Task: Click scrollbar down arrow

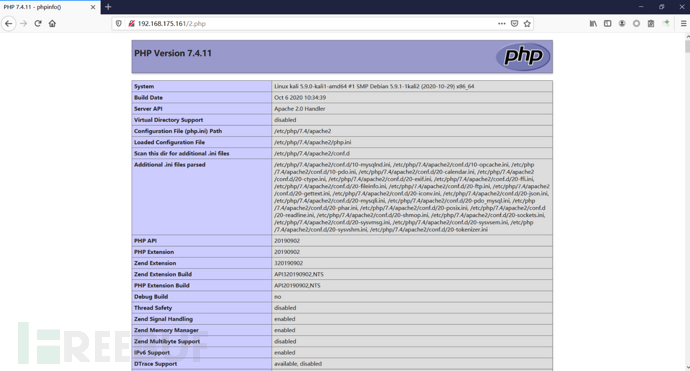Action: pos(687,367)
